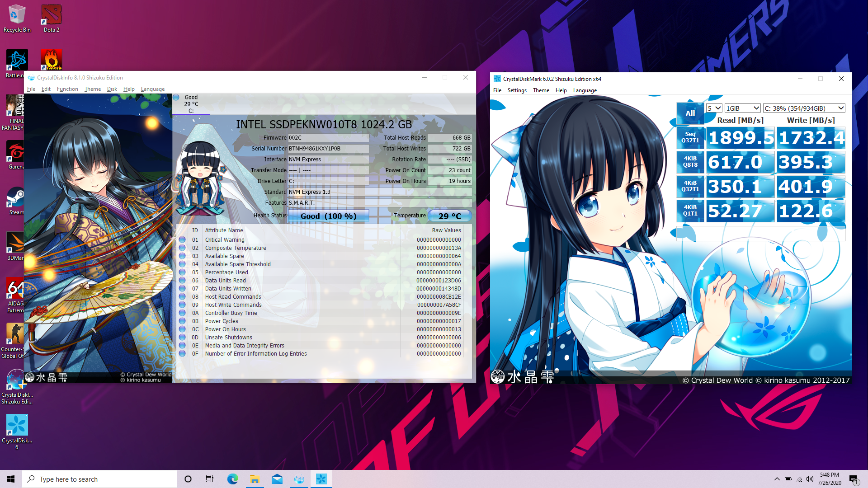The width and height of the screenshot is (868, 488).
Task: Open the Furmark flame desktop icon
Action: [x=51, y=60]
